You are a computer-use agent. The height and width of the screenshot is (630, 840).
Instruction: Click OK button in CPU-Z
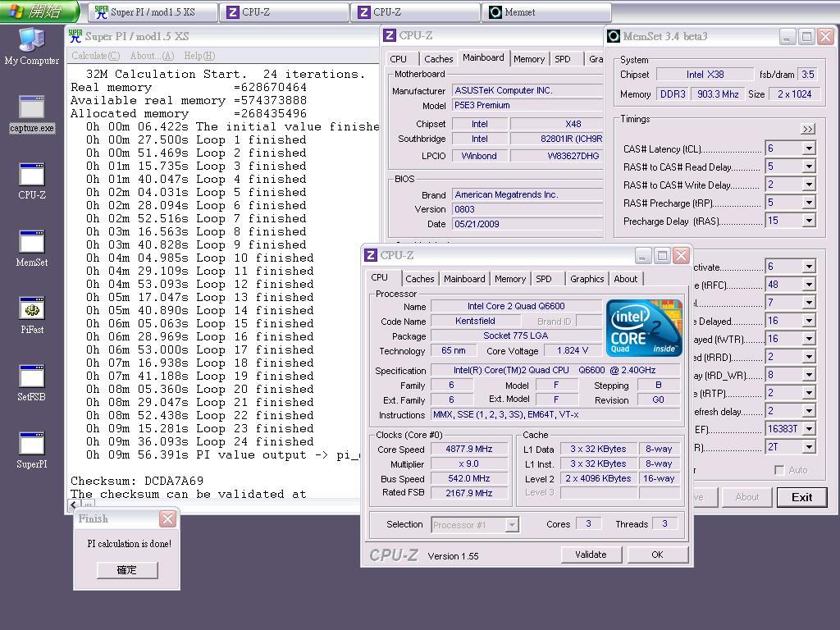[x=657, y=555]
